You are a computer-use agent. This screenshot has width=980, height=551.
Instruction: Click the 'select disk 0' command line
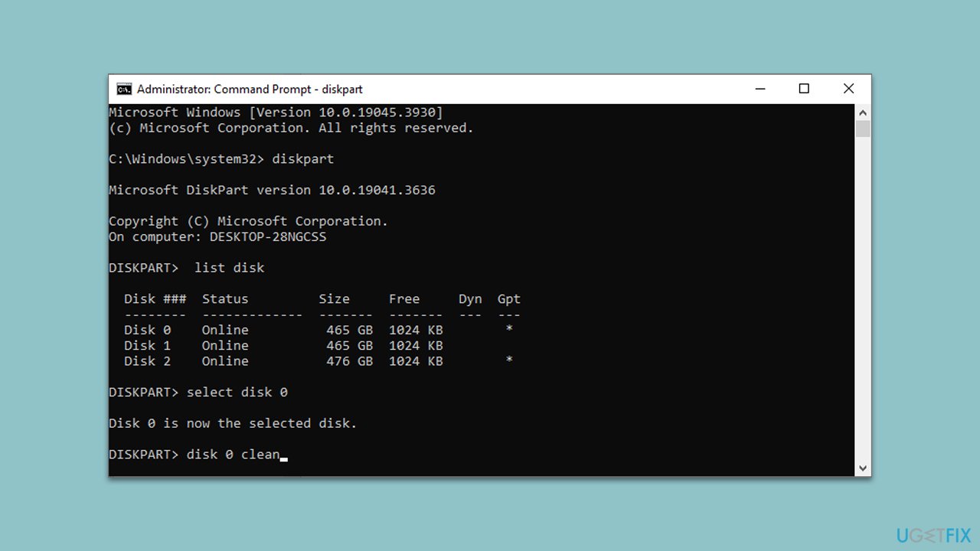[198, 392]
